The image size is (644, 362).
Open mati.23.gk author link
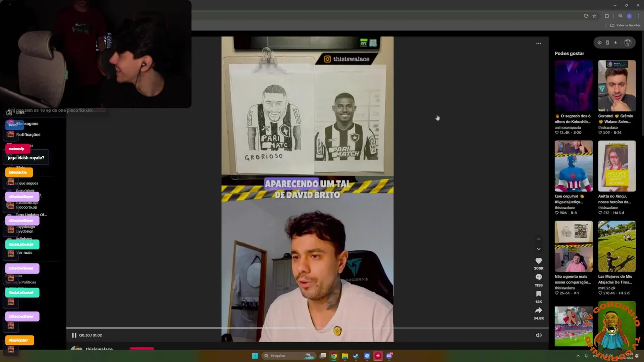tap(607, 288)
